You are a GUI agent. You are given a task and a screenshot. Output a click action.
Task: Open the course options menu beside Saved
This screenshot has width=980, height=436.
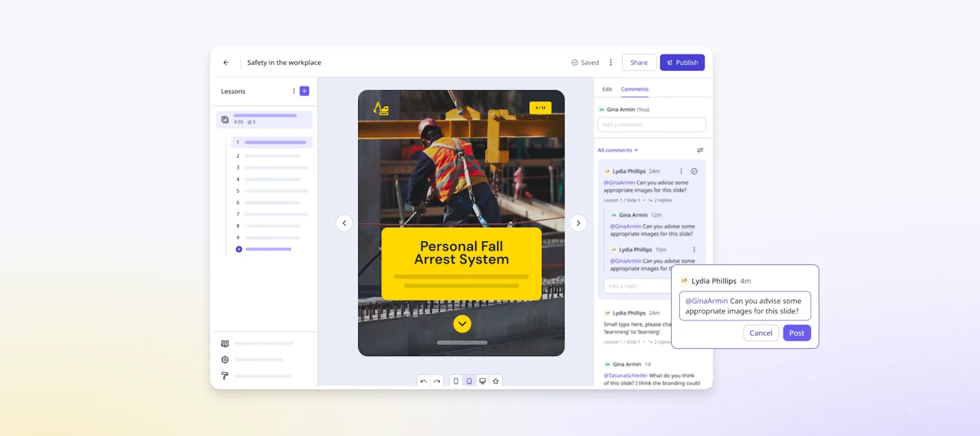coord(611,62)
